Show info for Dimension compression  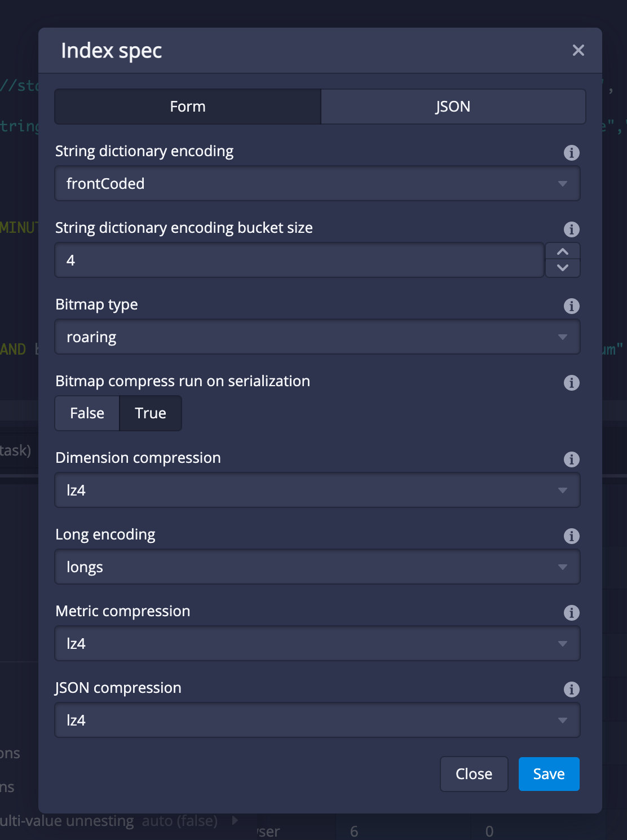point(571,459)
